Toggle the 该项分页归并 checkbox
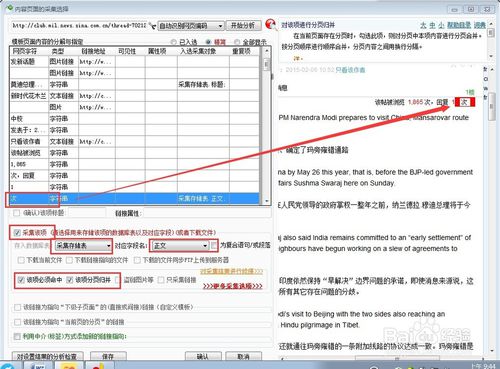Image resolution: width=500 pixels, height=369 pixels. (69, 280)
